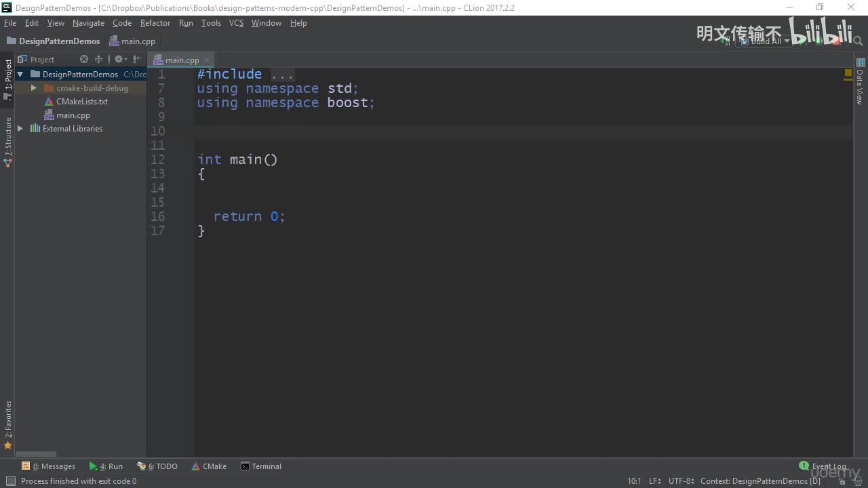Open the Project panel settings gear

pyautogui.click(x=119, y=60)
